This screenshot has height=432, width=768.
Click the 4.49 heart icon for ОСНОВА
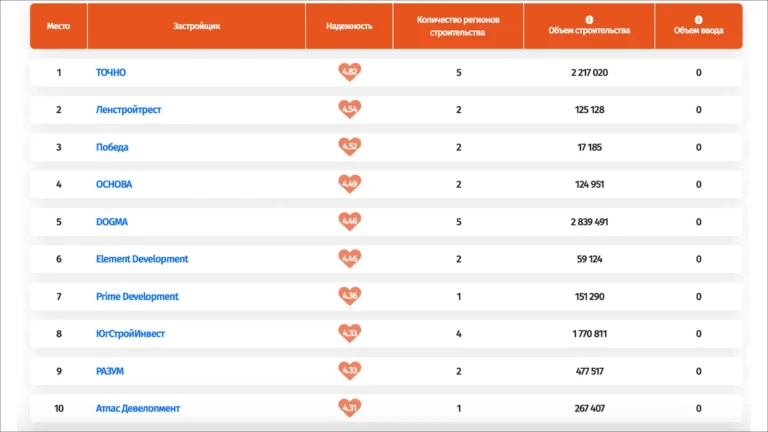[x=349, y=184]
